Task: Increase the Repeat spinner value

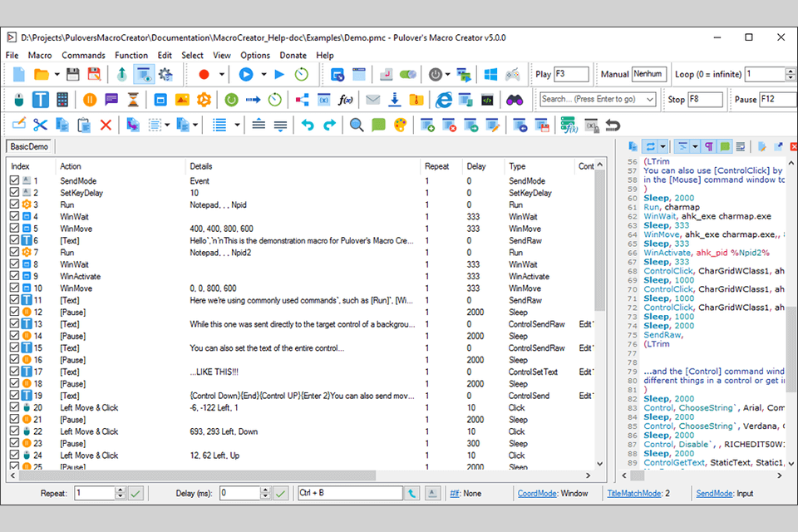Action: tap(120, 490)
